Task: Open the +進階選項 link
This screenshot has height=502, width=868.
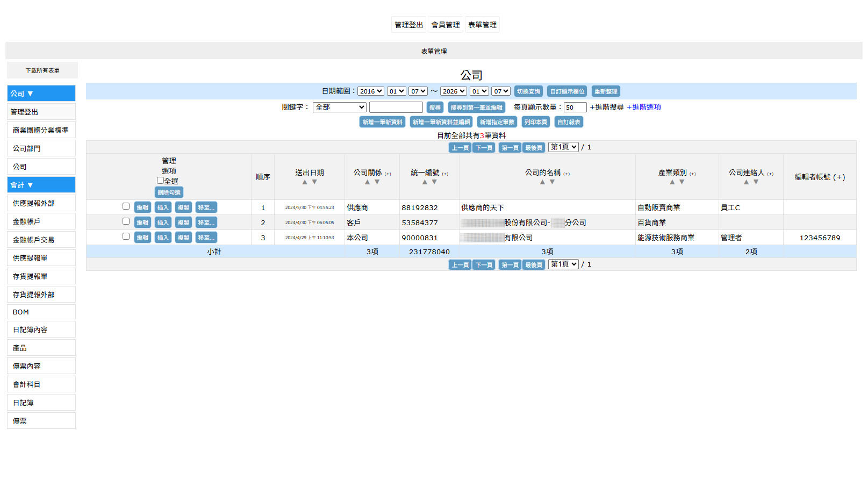Action: click(644, 107)
